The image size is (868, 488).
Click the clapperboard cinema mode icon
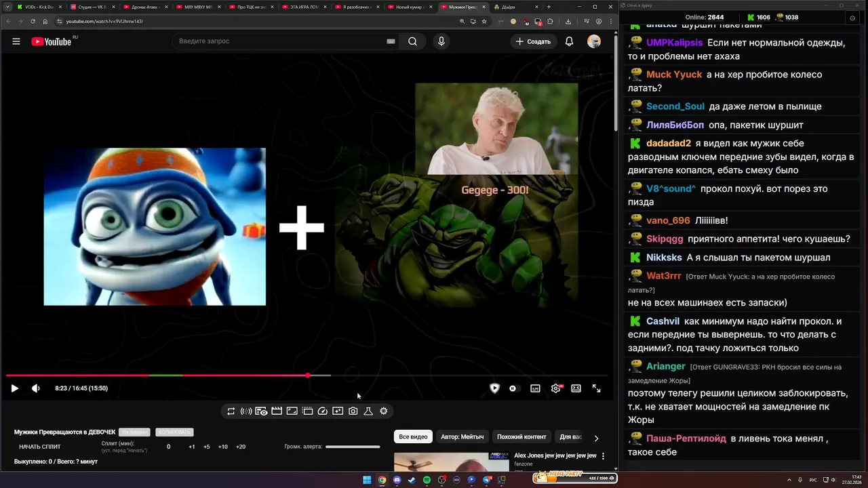pos(277,411)
